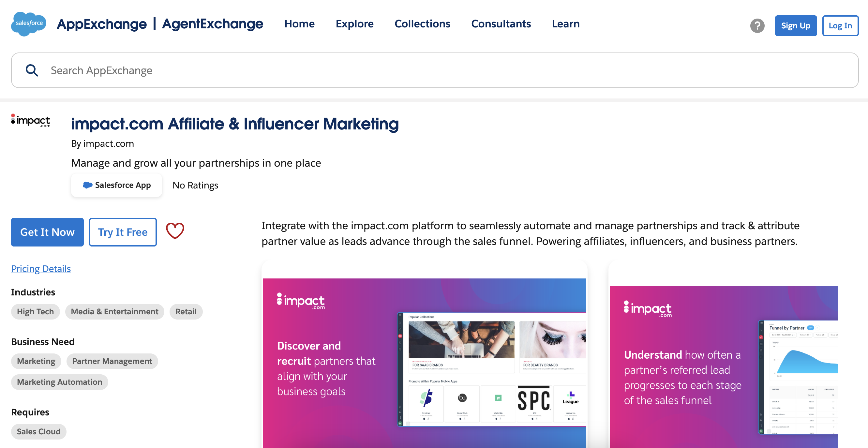
Task: Open the Consultants nav item
Action: pos(501,24)
